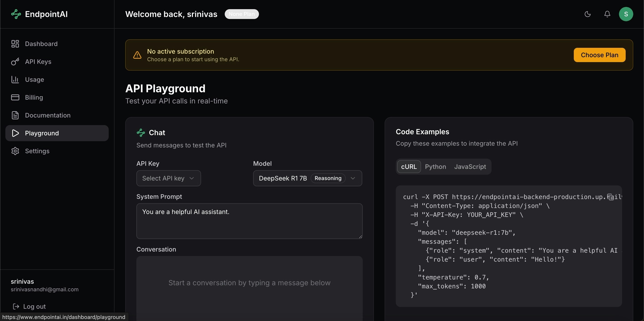Select the API Keys sidebar icon
Screen dimensions: 644x321
coord(15,62)
